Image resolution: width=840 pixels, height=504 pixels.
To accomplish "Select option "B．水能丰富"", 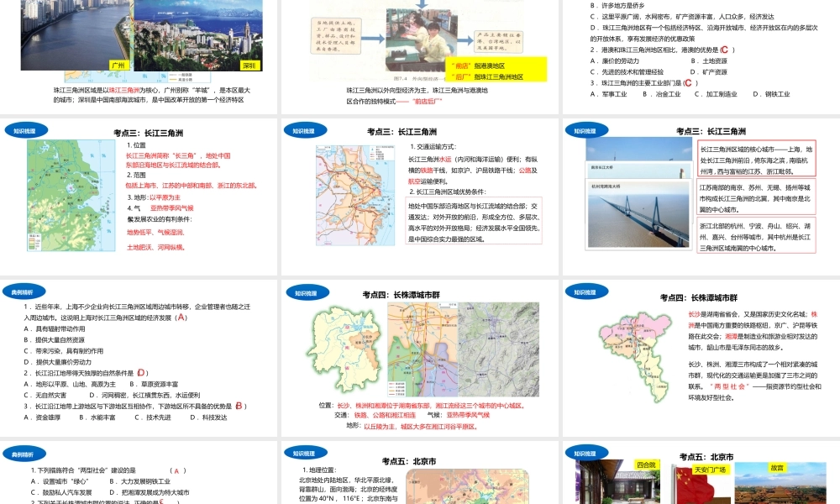I will coord(97,417).
